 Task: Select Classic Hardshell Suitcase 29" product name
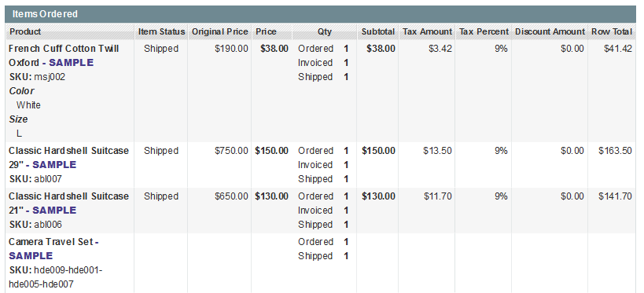[x=68, y=158]
